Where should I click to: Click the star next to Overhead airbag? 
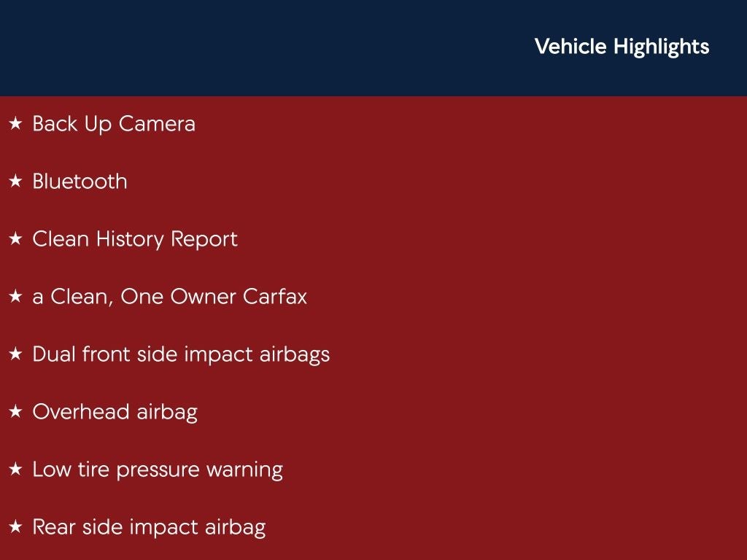15,412
